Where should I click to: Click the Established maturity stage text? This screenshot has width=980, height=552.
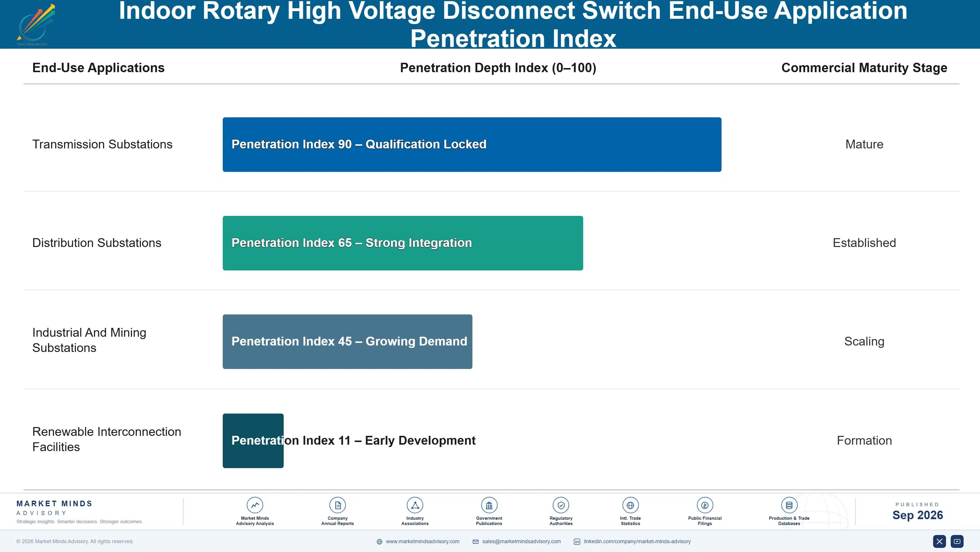tap(864, 243)
